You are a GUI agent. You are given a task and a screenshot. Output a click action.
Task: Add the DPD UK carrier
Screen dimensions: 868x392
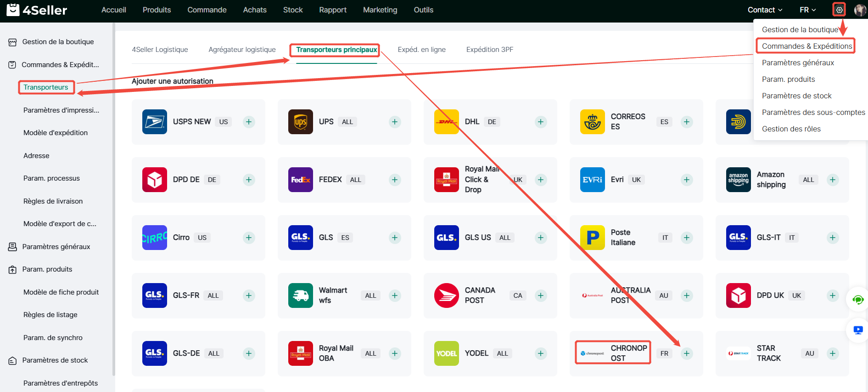point(833,295)
